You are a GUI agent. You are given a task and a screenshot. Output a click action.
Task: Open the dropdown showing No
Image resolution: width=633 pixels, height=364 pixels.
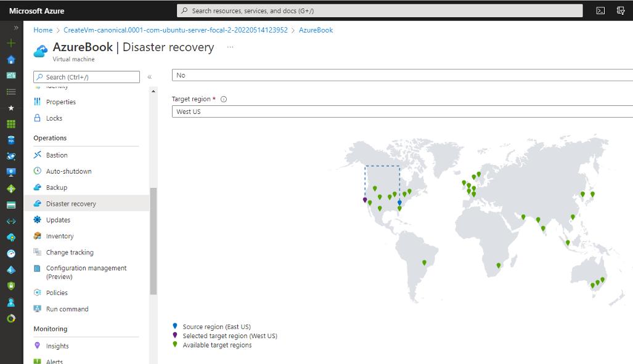coord(402,75)
